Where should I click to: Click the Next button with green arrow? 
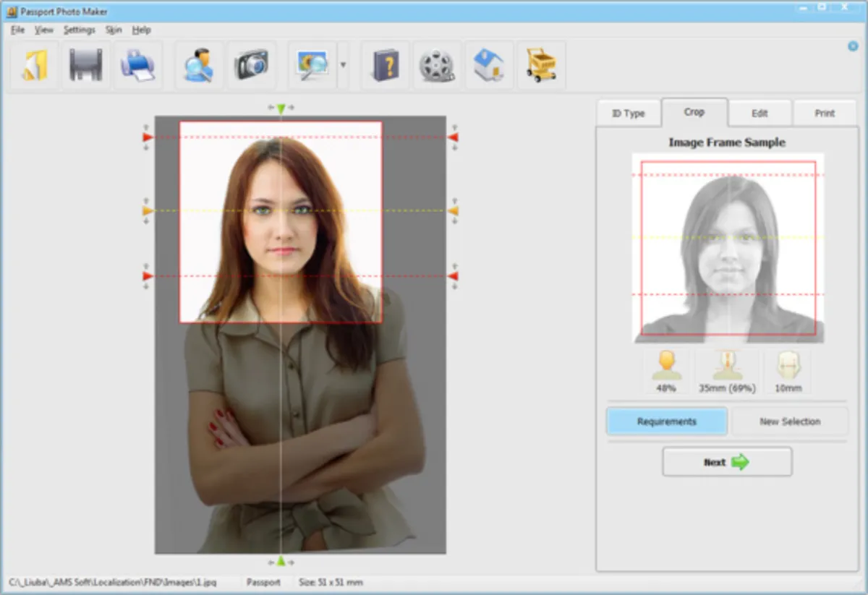(727, 462)
